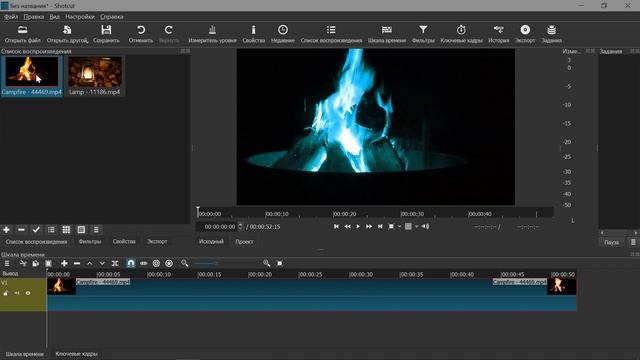Save project with the Сохранить icon
This screenshot has width=640, height=360.
(106, 34)
